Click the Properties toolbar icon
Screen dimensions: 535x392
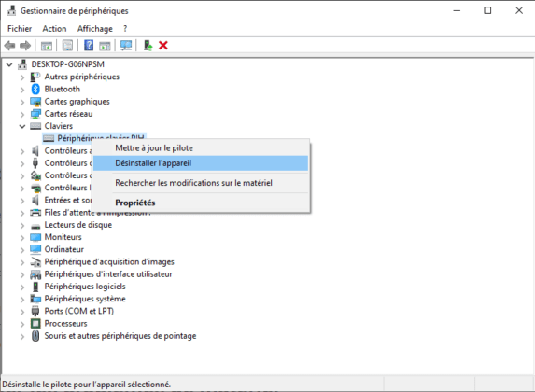[x=67, y=46]
